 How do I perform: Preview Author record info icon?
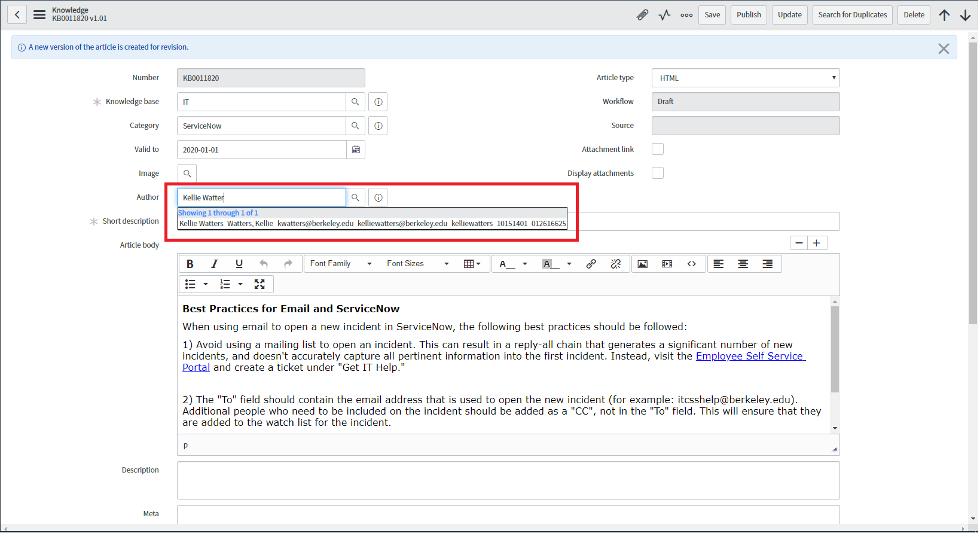[378, 197]
